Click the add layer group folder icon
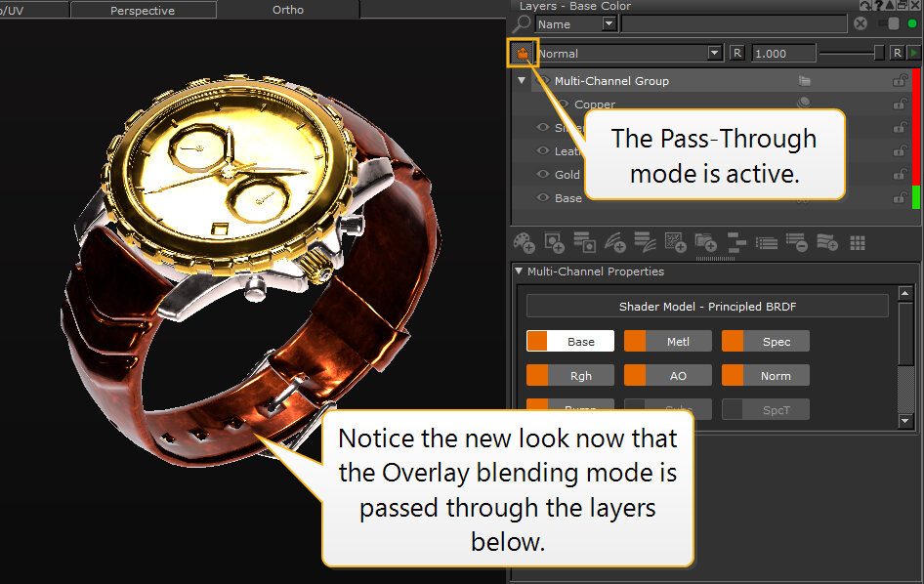 (705, 241)
